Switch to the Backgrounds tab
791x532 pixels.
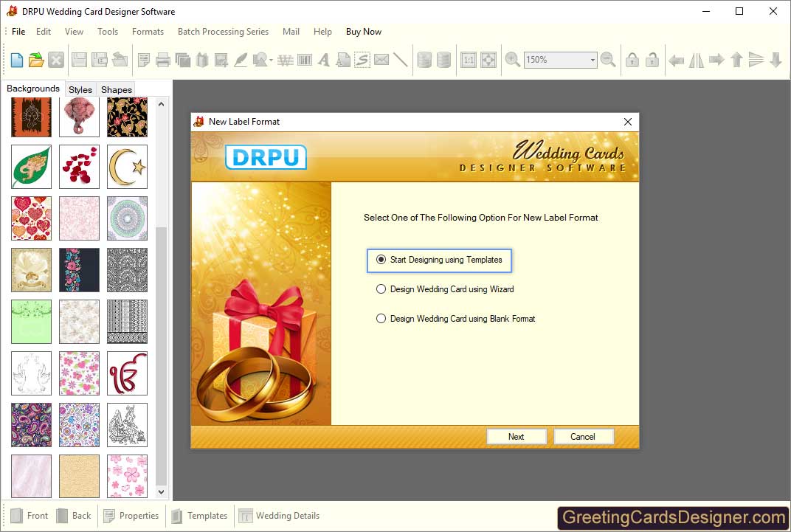click(x=32, y=89)
